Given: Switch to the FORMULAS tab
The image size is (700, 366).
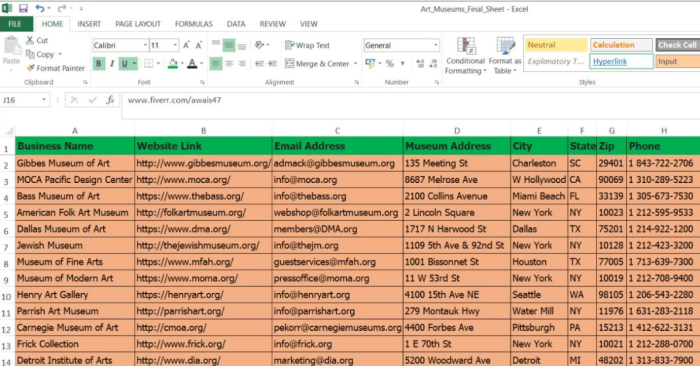Looking at the screenshot, I should (193, 24).
